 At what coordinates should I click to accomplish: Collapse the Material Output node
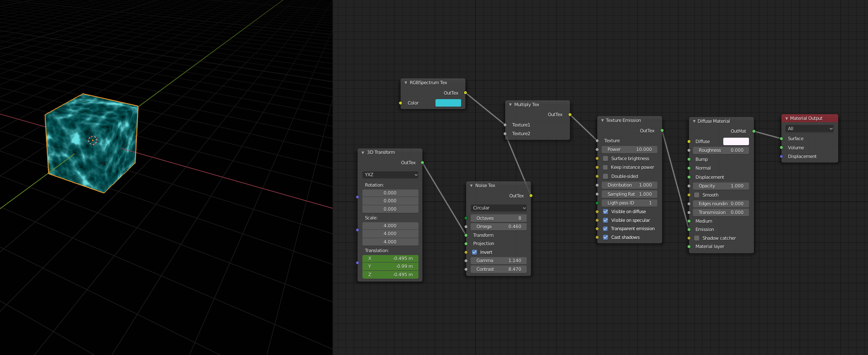click(786, 118)
